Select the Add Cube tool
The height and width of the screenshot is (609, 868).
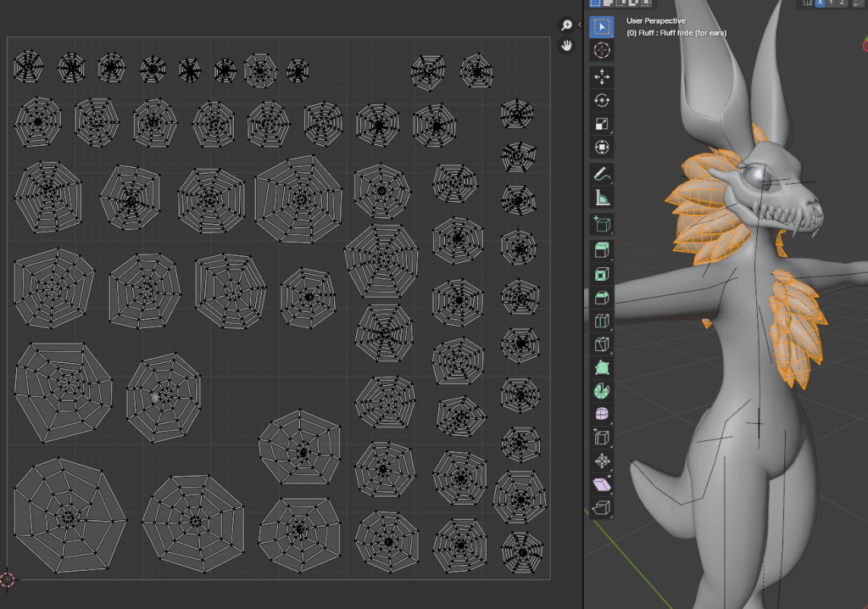point(602,225)
